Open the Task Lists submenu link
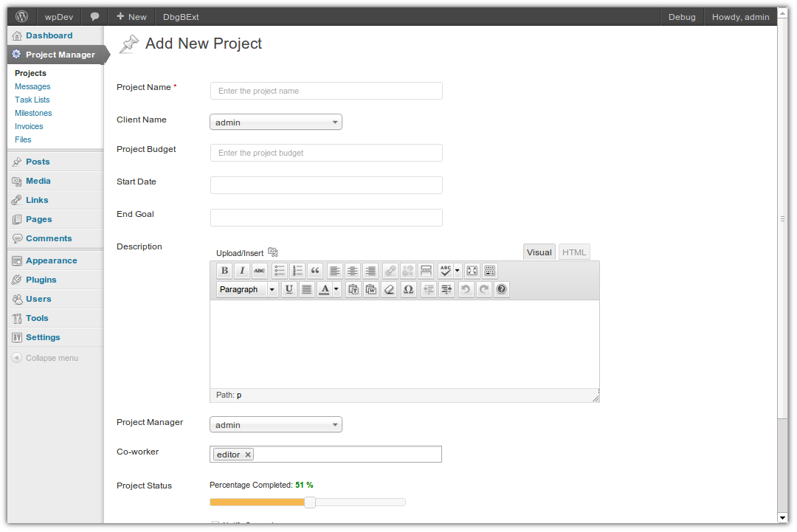The image size is (797, 532). pos(32,100)
